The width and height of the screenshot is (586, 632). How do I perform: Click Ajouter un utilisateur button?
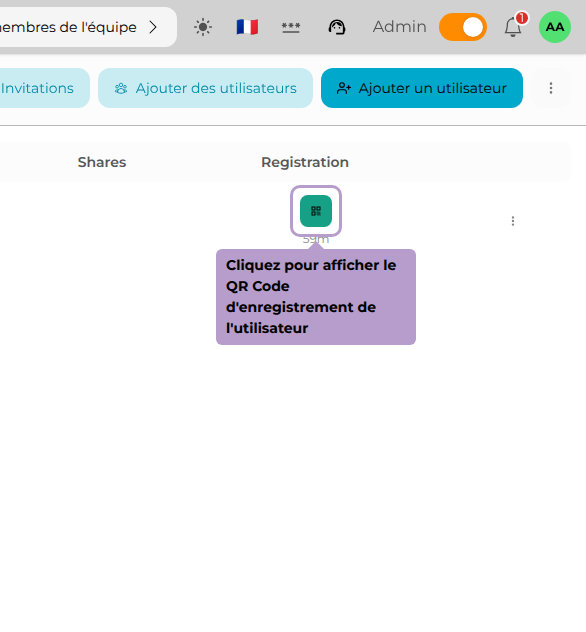click(422, 88)
